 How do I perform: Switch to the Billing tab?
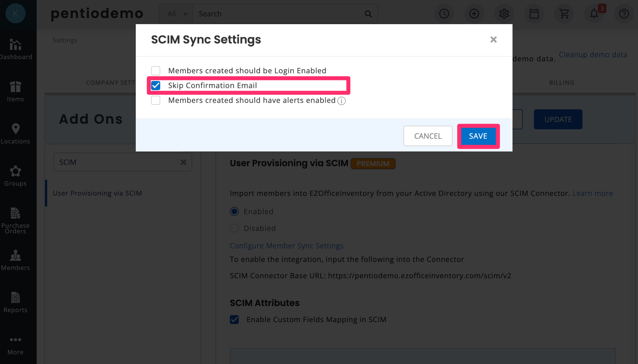[x=562, y=83]
